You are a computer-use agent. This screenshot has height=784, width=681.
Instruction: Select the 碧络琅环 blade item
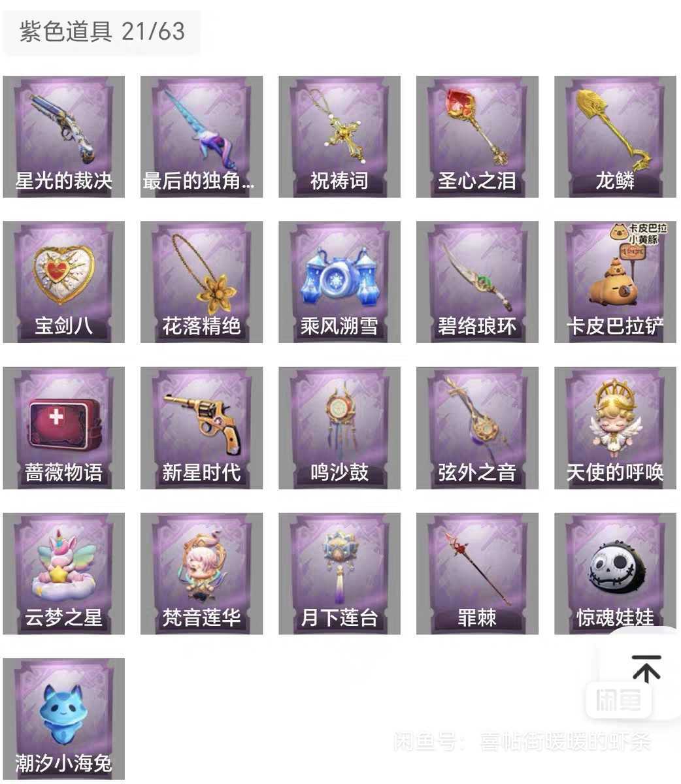[477, 282]
